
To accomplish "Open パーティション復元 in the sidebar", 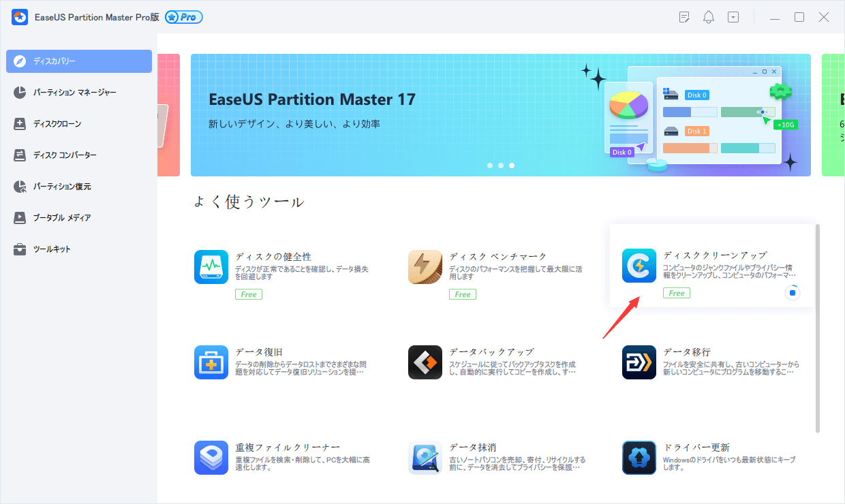I will point(79,187).
